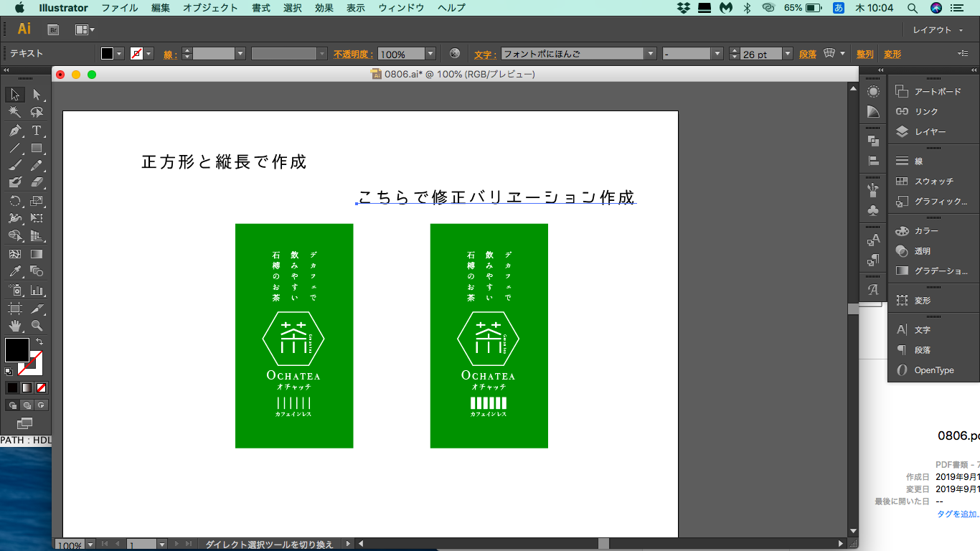
Task: Select the Hand tool
Action: pyautogui.click(x=15, y=326)
